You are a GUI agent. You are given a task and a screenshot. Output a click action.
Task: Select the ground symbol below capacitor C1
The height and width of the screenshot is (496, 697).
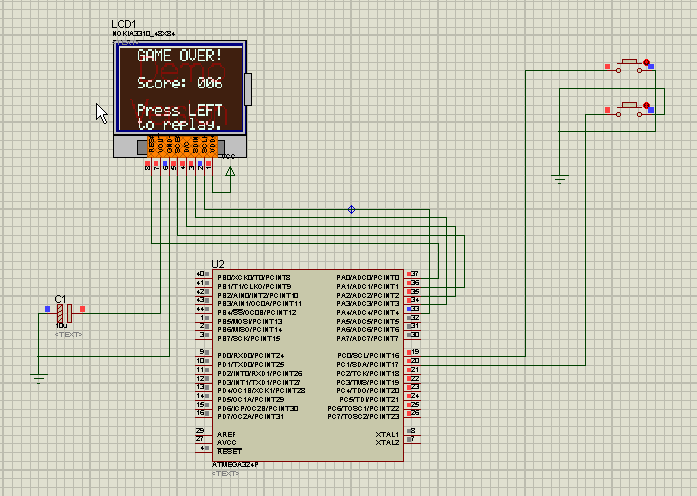pos(39,379)
